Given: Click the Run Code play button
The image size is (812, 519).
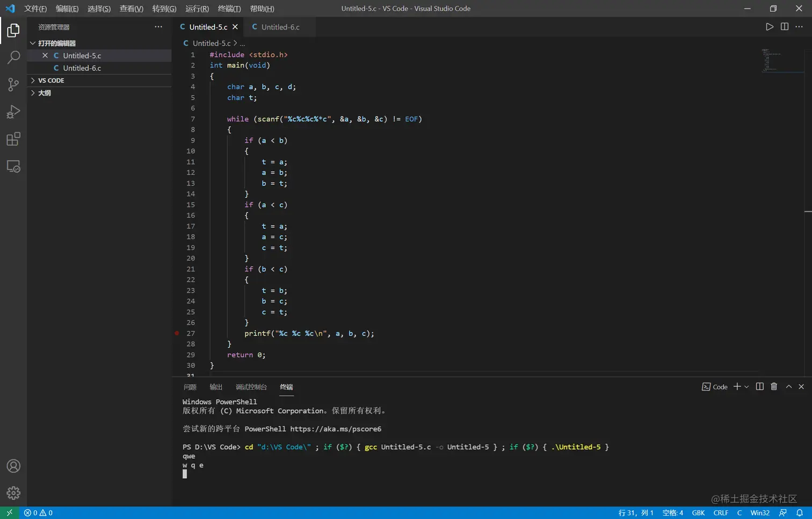Looking at the screenshot, I should click(x=769, y=27).
